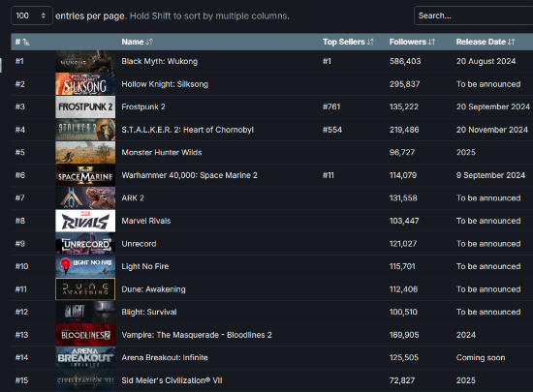Open the Dune: Awakening link
The width and height of the screenshot is (533, 392).
pyautogui.click(x=153, y=289)
